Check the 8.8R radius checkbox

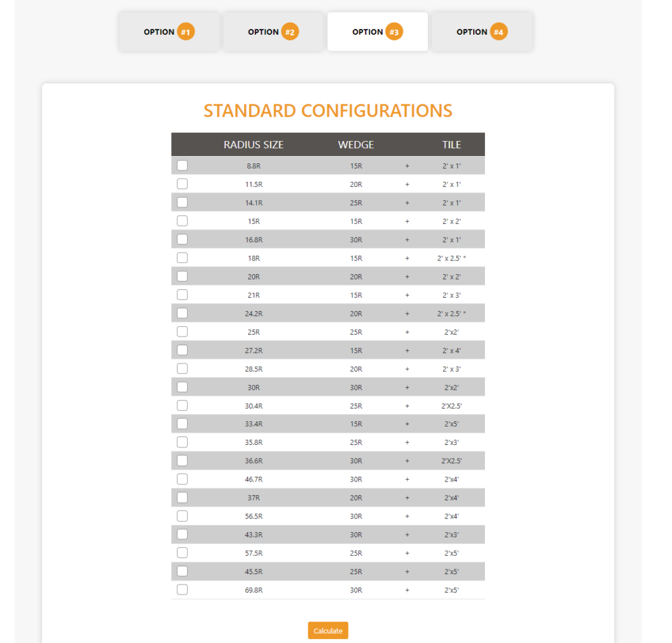pos(182,165)
